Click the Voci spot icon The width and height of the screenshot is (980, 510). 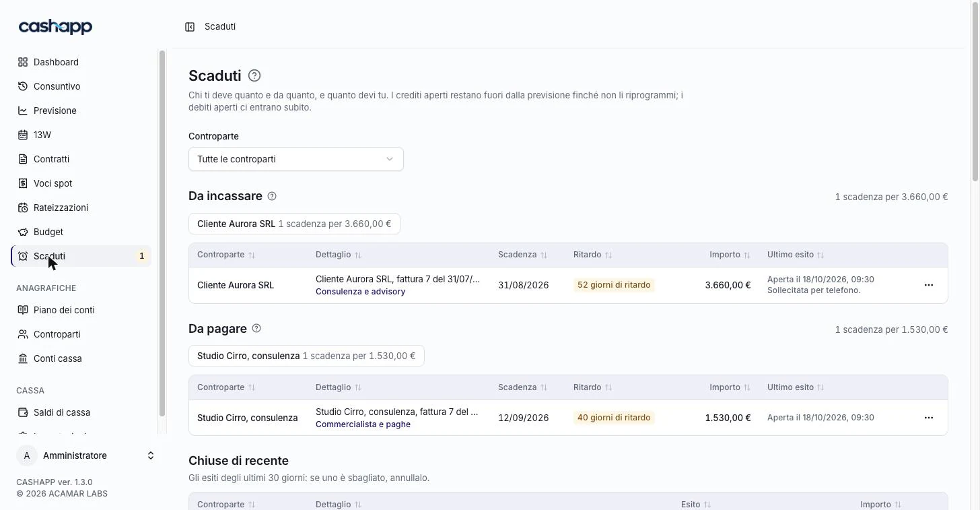23,183
